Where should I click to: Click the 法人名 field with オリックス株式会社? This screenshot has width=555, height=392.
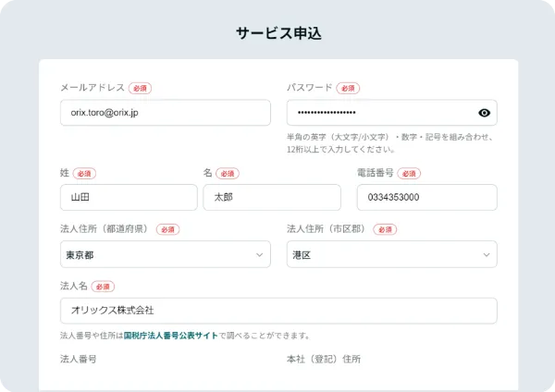click(278, 311)
